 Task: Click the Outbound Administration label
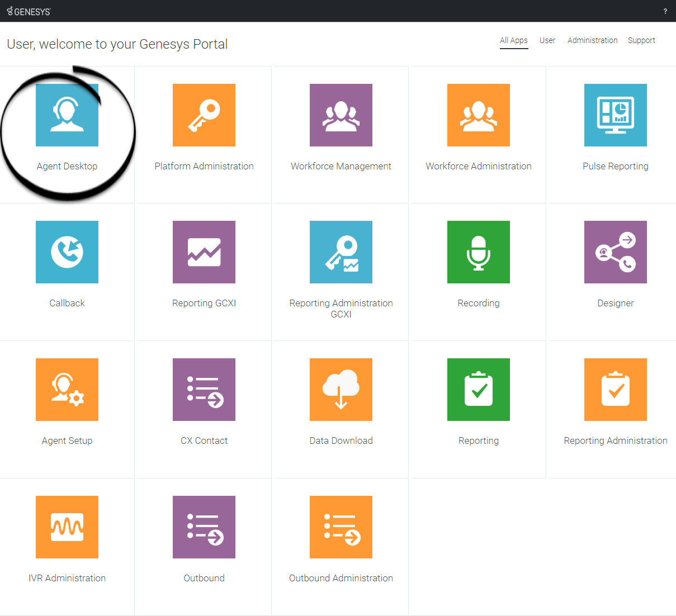pos(341,578)
